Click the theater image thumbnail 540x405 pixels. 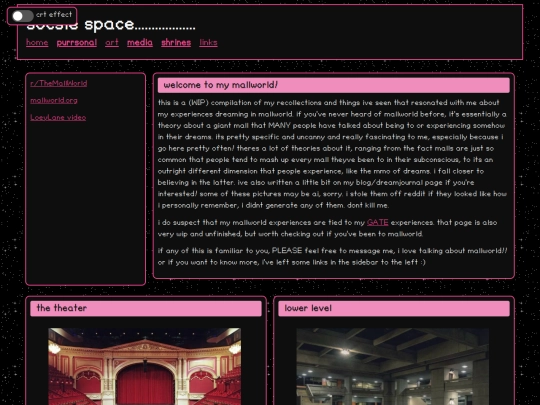click(145, 366)
